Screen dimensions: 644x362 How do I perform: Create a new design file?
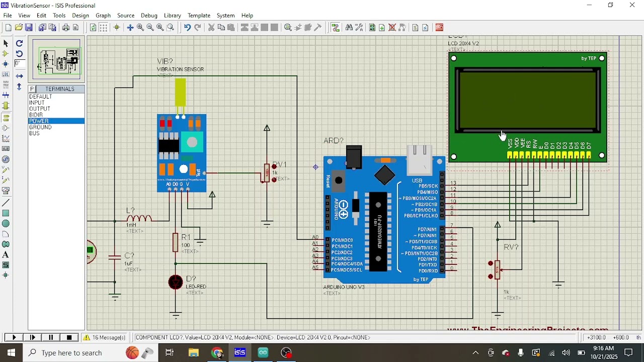point(8,28)
